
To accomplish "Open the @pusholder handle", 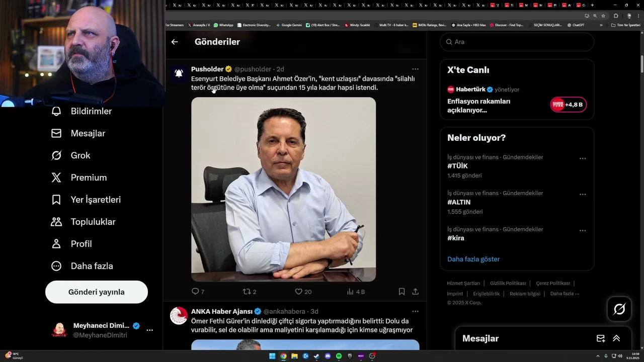I will [253, 69].
